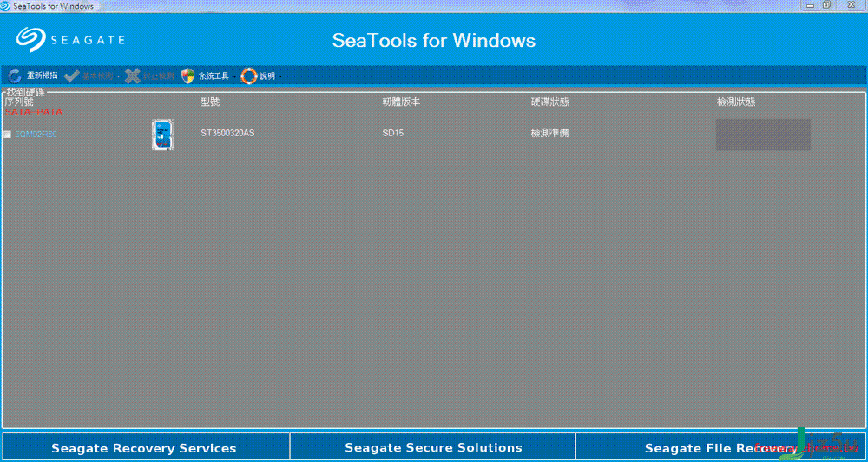This screenshot has width=868, height=462.
Task: Expand the 系統工具 dropdown arrow
Action: click(234, 76)
